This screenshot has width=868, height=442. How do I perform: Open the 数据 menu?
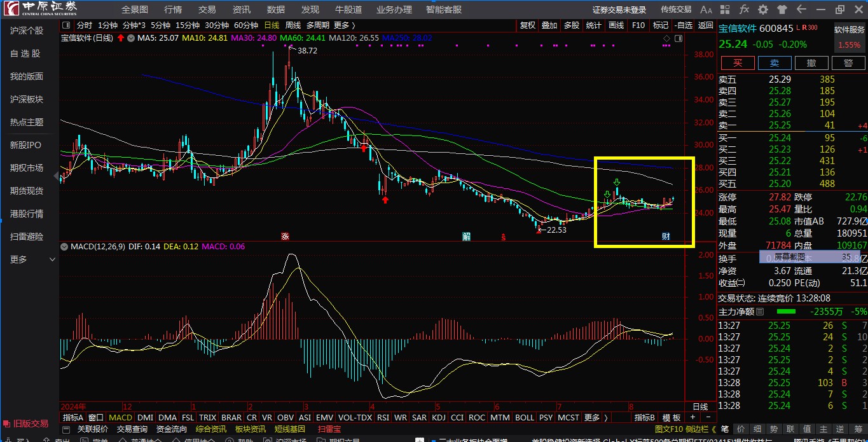click(x=276, y=10)
